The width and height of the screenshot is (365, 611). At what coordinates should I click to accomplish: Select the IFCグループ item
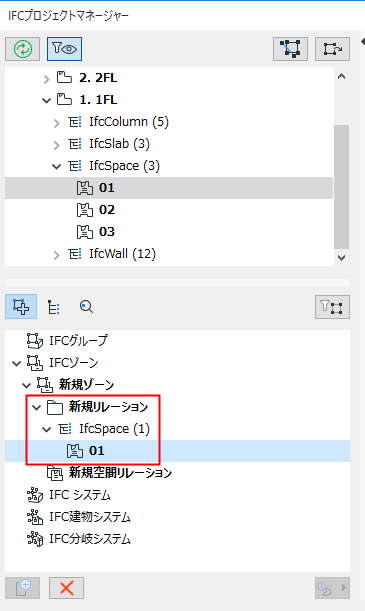tap(78, 341)
